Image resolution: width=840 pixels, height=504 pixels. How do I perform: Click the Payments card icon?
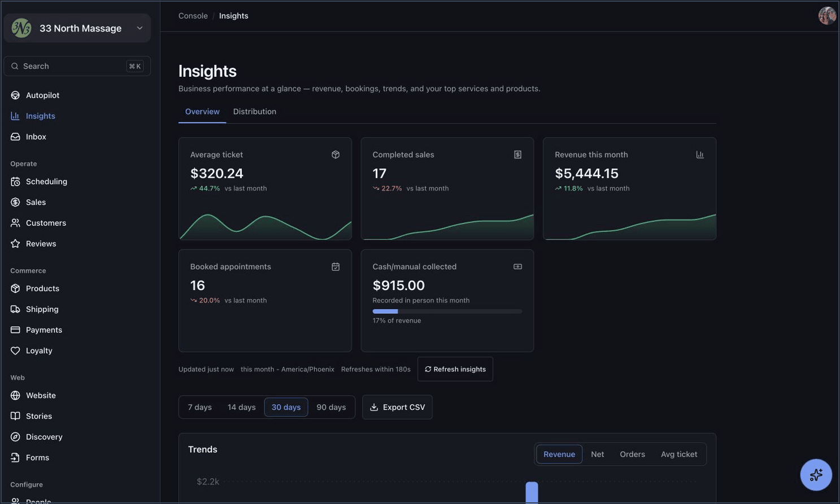coord(15,330)
